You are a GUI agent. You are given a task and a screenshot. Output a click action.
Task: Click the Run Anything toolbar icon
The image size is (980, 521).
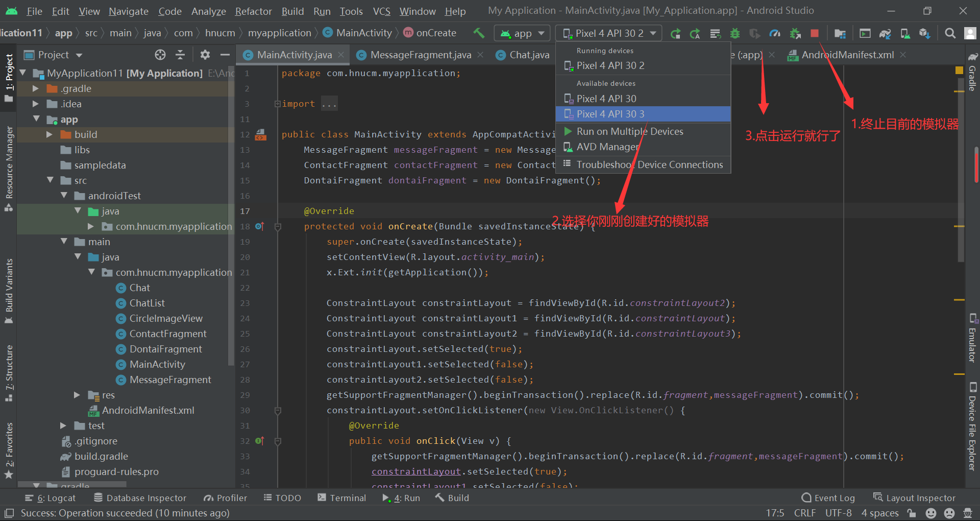click(x=865, y=33)
